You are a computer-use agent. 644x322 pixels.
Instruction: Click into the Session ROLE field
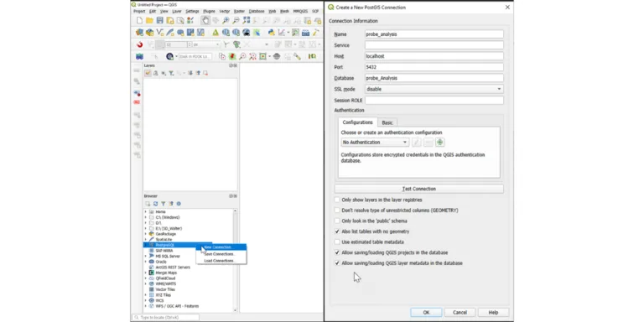(x=434, y=101)
